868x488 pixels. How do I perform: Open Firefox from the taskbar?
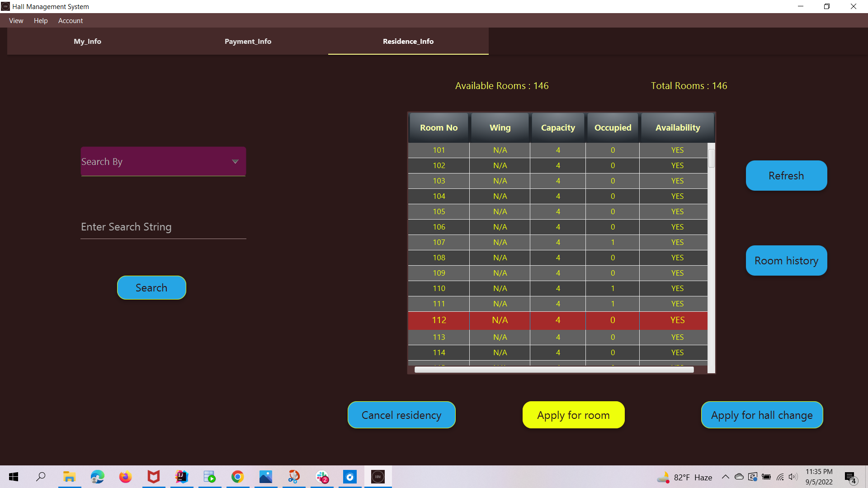(x=125, y=477)
